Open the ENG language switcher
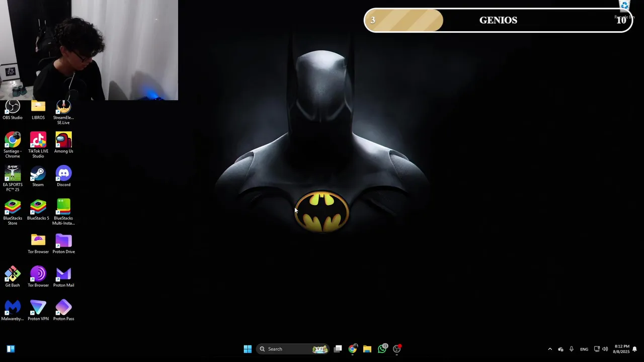Image resolution: width=644 pixels, height=362 pixels. tap(584, 349)
